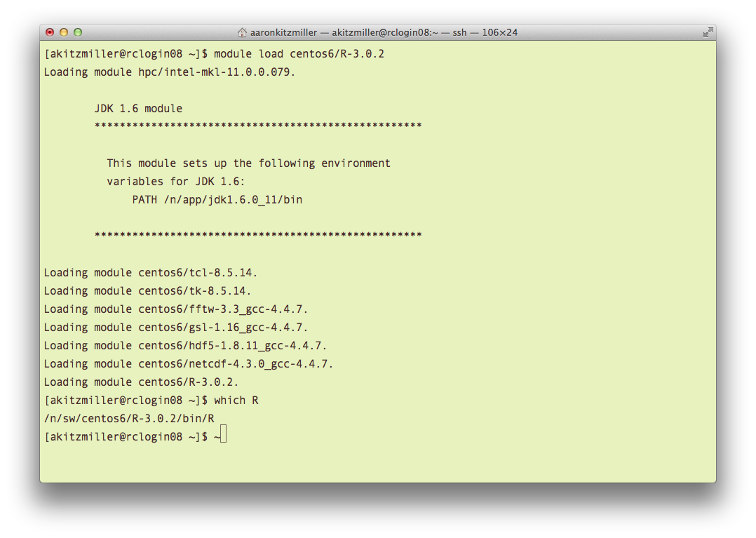Click the PATH /n/app/jdk1.6.0_11/bin line
The width and height of the screenshot is (756, 538).
[x=217, y=200]
